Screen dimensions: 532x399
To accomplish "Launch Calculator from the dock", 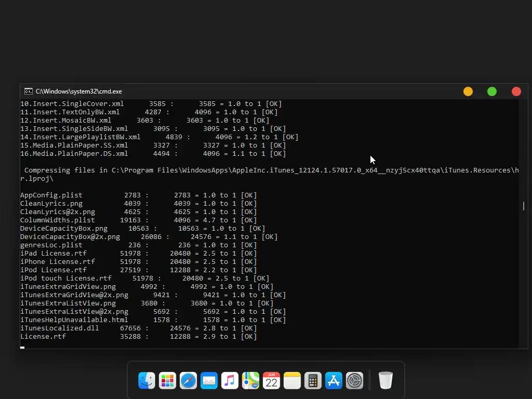I will (x=313, y=380).
